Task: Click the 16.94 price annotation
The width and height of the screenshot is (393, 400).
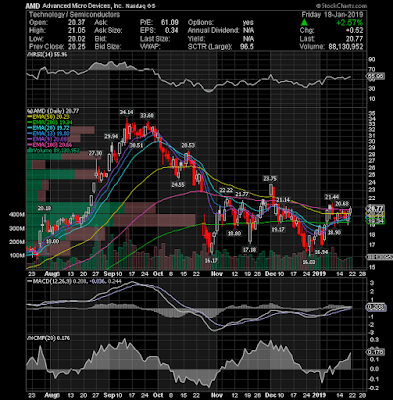Action: pyautogui.click(x=321, y=252)
